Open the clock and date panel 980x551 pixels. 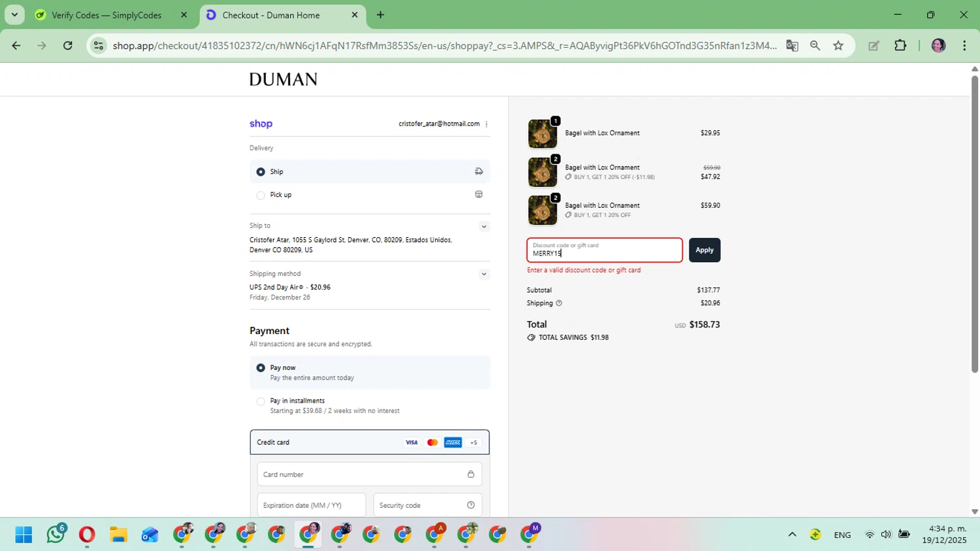click(944, 535)
